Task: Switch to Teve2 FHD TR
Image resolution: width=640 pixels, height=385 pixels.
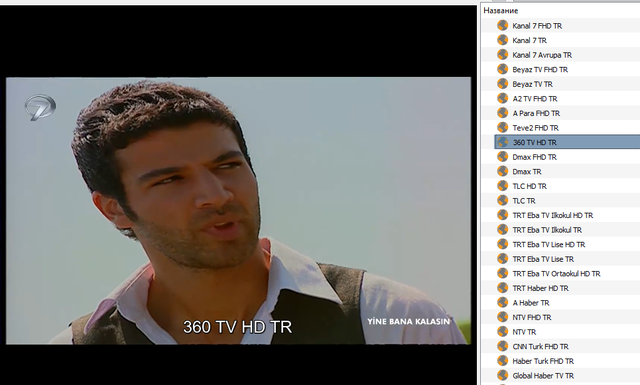Action: (536, 128)
